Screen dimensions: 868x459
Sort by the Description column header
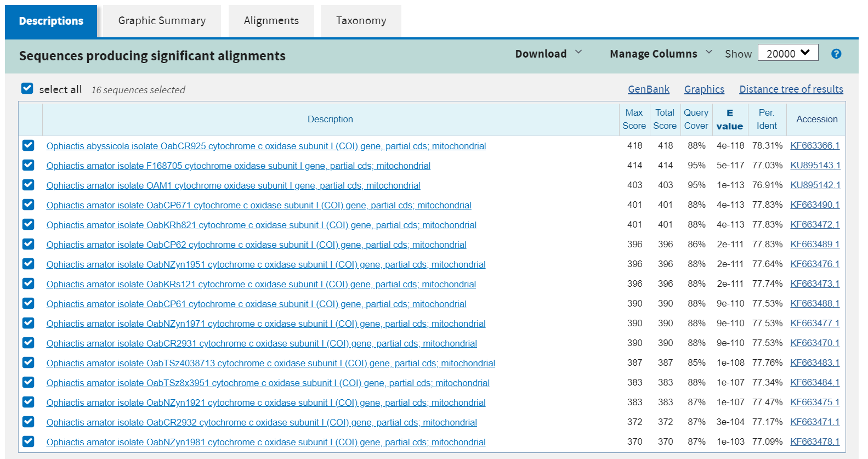point(330,119)
